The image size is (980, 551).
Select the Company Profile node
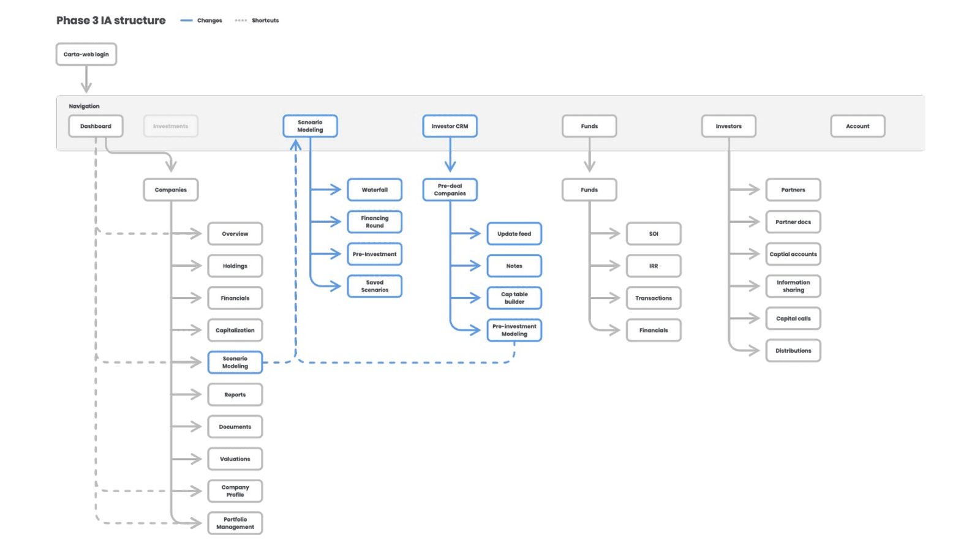pos(235,491)
